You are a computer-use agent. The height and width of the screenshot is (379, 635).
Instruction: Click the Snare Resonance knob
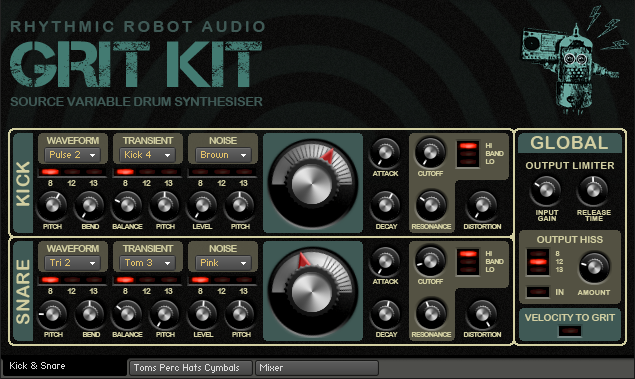431,314
